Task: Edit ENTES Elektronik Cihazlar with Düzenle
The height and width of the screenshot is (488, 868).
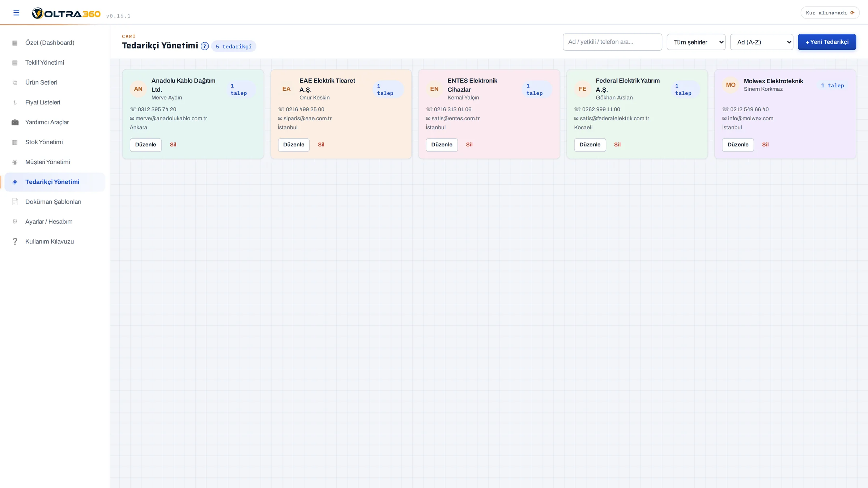Action: pyautogui.click(x=442, y=145)
